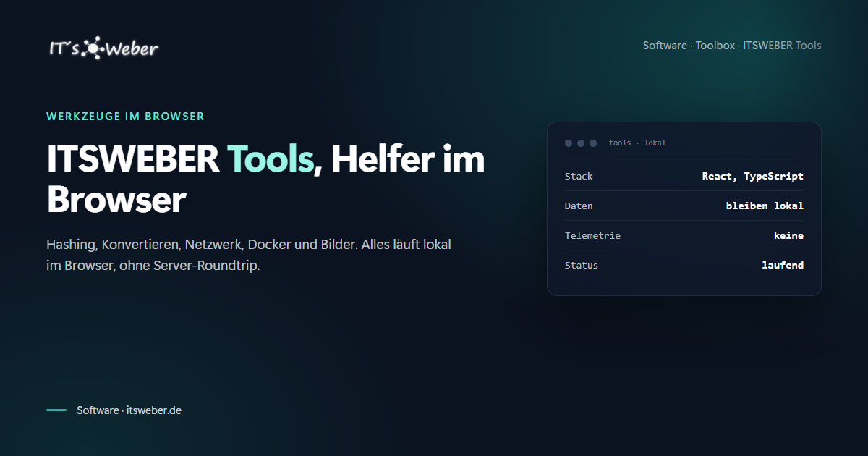Screen dimensions: 868x456
Task: Click the IT's Weber logo
Action: click(103, 48)
